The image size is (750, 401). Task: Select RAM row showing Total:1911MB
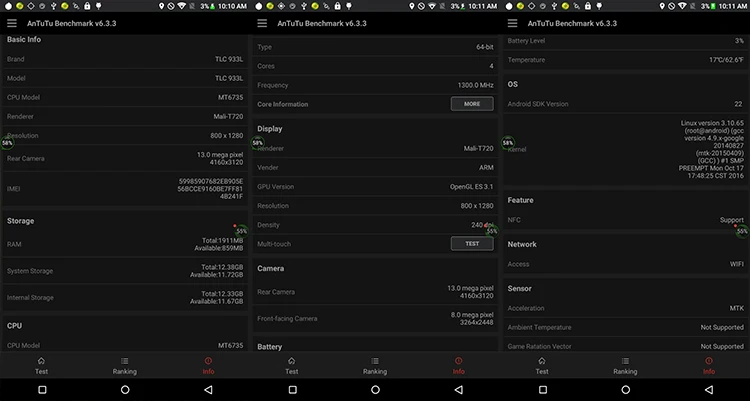click(125, 244)
